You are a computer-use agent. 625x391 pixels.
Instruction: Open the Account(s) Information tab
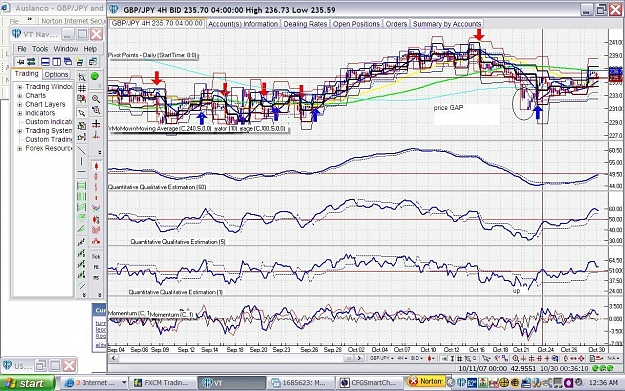[x=243, y=24]
